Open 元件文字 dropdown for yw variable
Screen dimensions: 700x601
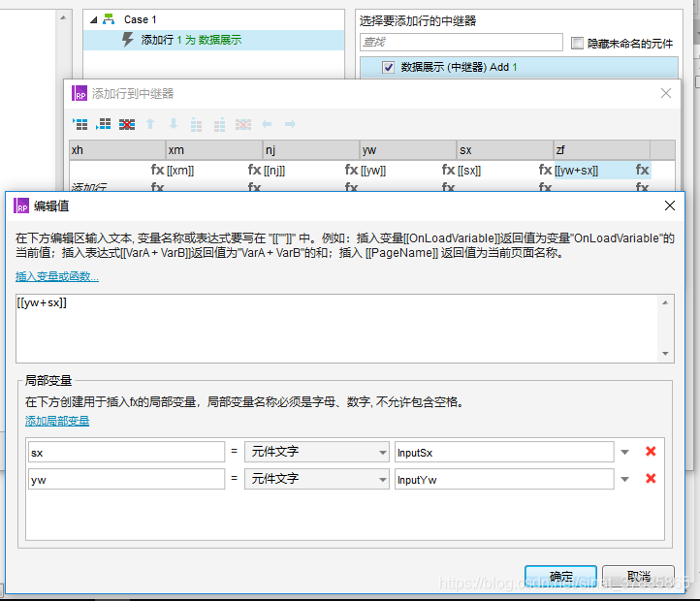pyautogui.click(x=316, y=479)
